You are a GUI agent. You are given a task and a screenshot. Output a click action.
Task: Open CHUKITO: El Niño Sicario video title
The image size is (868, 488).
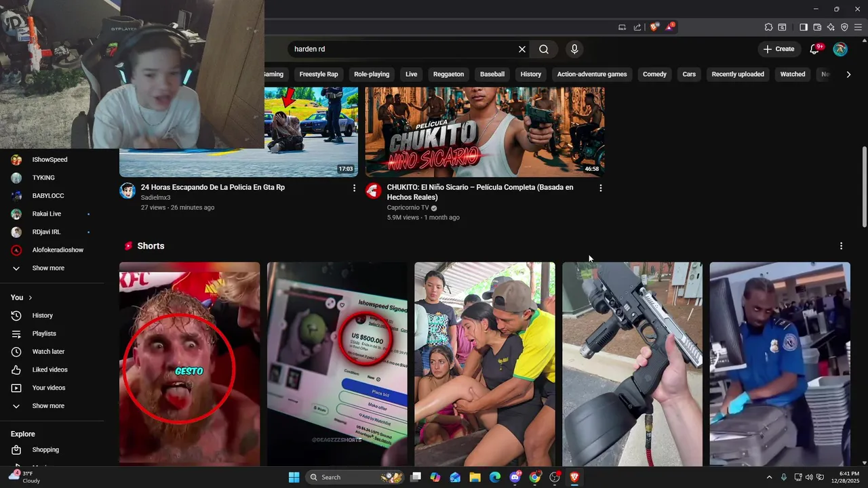coord(480,192)
